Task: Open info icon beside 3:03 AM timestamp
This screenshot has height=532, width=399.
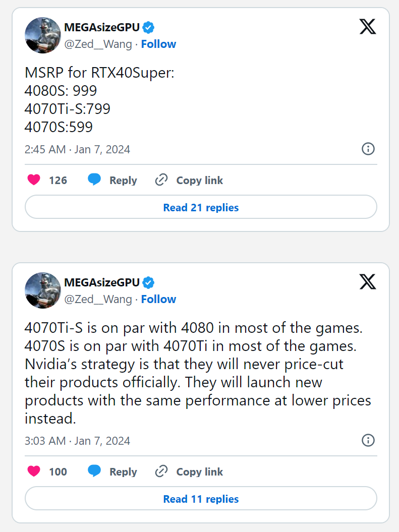Action: [x=368, y=440]
